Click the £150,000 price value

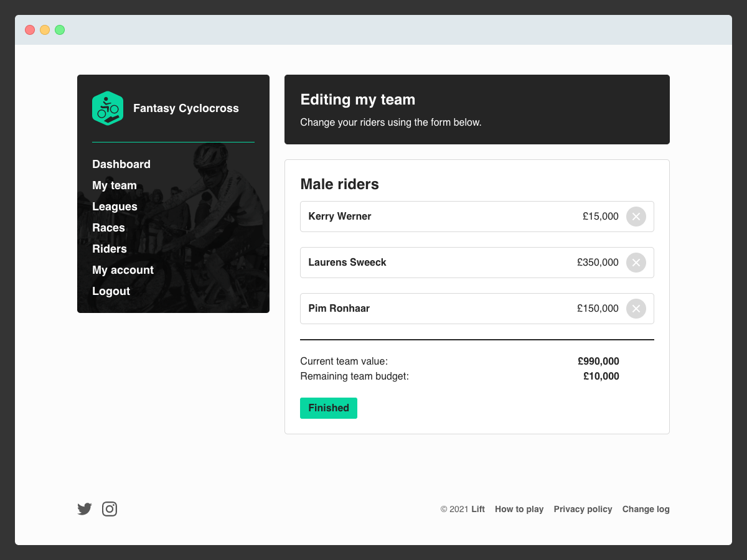[x=598, y=309]
